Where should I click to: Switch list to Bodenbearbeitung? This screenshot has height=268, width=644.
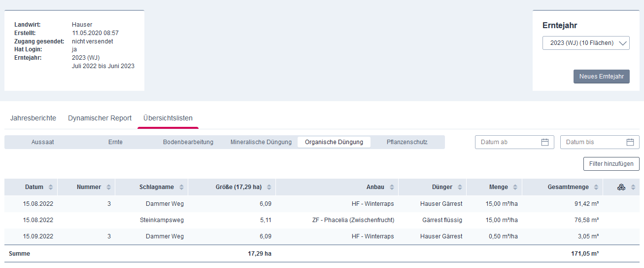188,142
